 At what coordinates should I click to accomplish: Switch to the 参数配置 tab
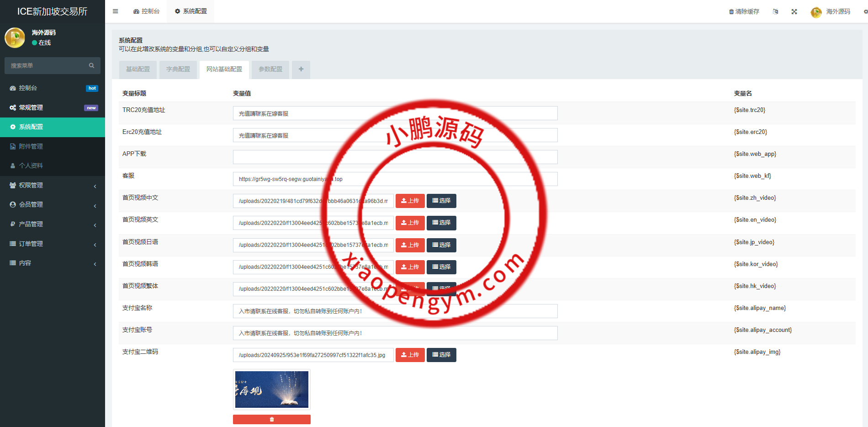point(270,69)
